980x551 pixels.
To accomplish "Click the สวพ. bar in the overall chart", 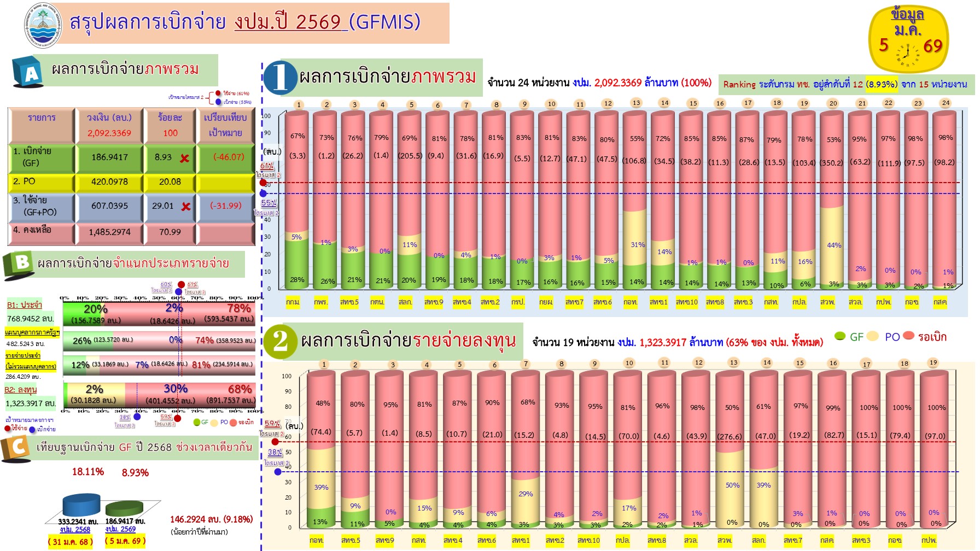I will coord(832,200).
